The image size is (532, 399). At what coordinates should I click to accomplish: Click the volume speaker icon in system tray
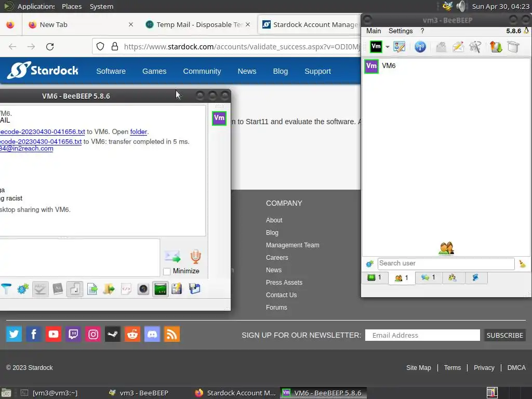[x=461, y=6]
